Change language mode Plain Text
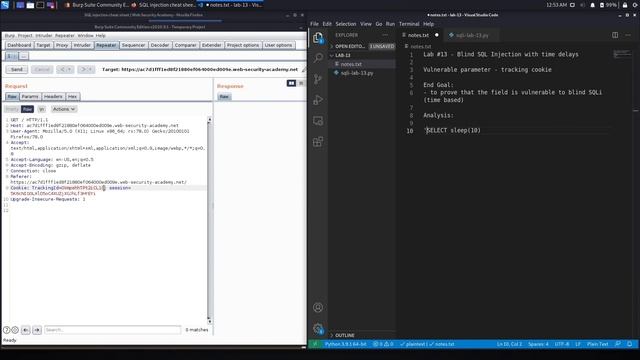The width and height of the screenshot is (640, 360). [598, 344]
